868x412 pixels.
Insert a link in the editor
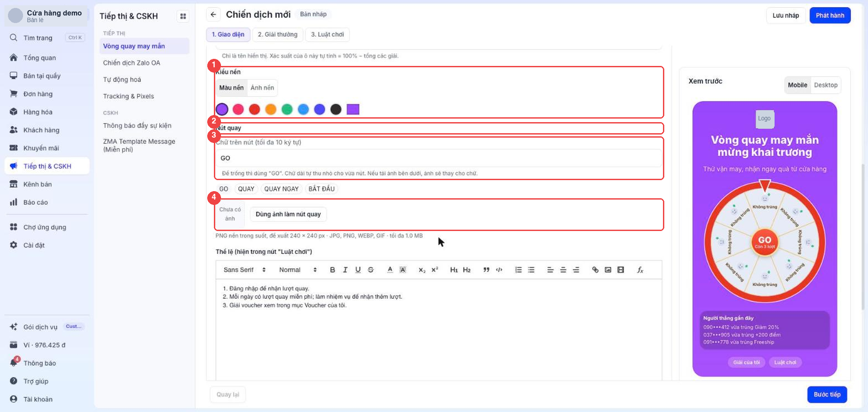595,270
